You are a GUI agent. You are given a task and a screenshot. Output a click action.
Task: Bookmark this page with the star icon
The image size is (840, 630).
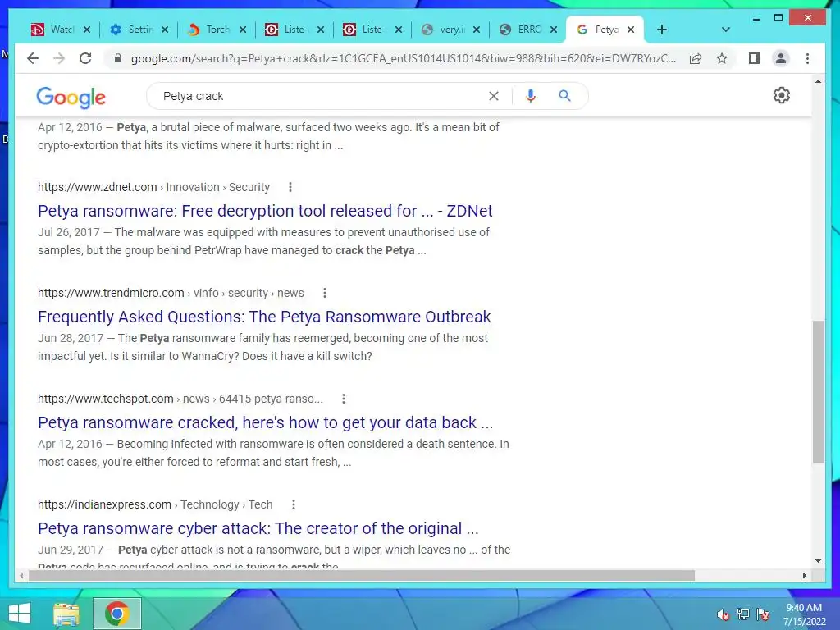click(x=722, y=58)
